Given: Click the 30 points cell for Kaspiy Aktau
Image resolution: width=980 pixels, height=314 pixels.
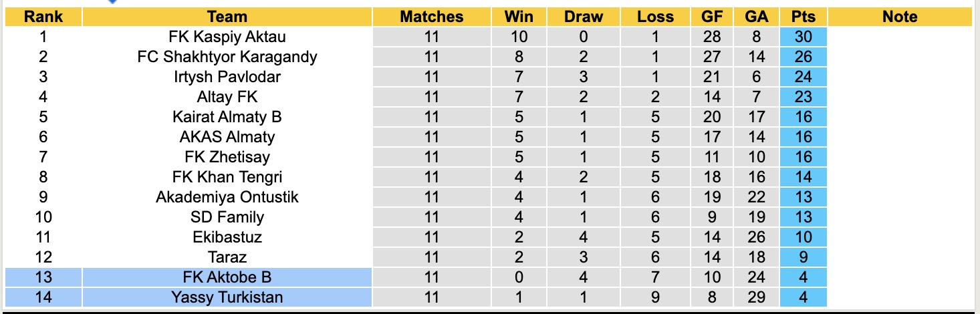Looking at the screenshot, I should point(803,37).
